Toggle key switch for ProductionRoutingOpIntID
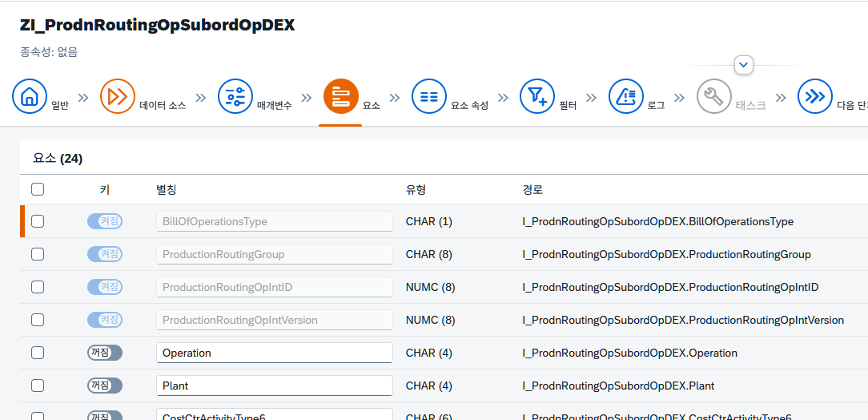The image size is (868, 420). coord(105,287)
